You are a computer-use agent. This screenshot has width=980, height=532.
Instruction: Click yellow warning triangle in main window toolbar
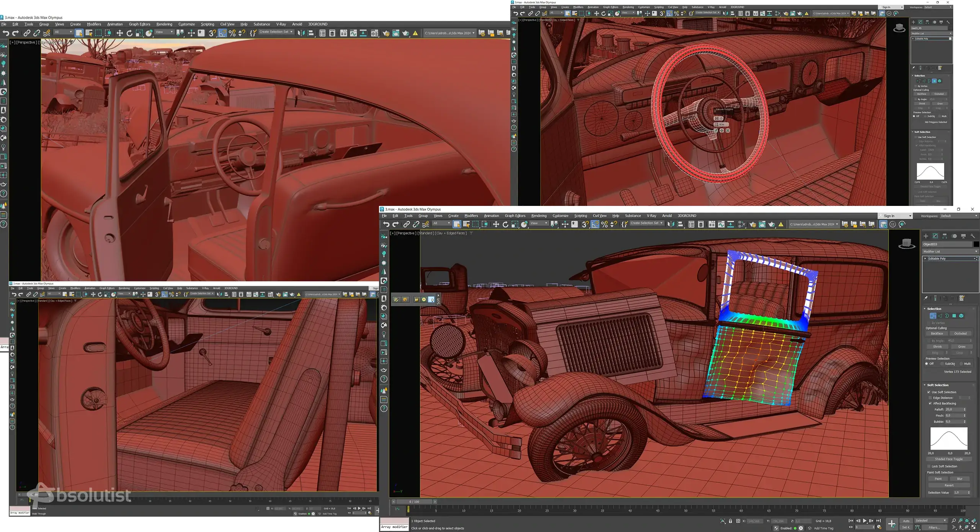click(781, 224)
